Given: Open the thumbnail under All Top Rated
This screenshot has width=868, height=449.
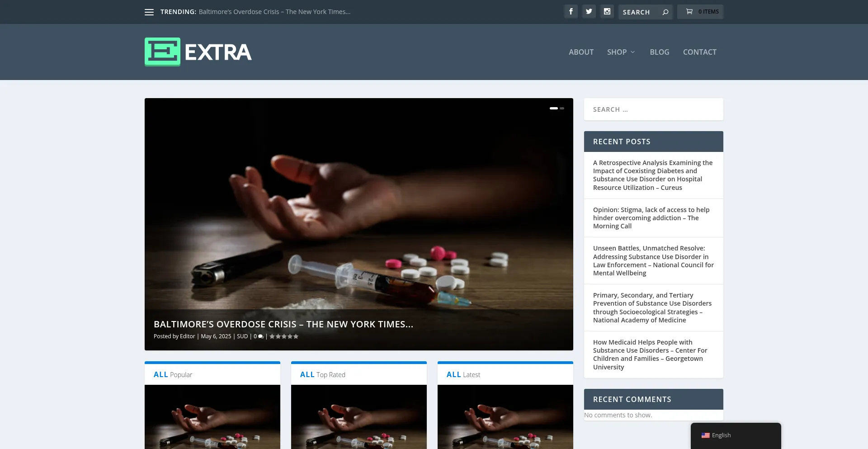Looking at the screenshot, I should (359, 416).
